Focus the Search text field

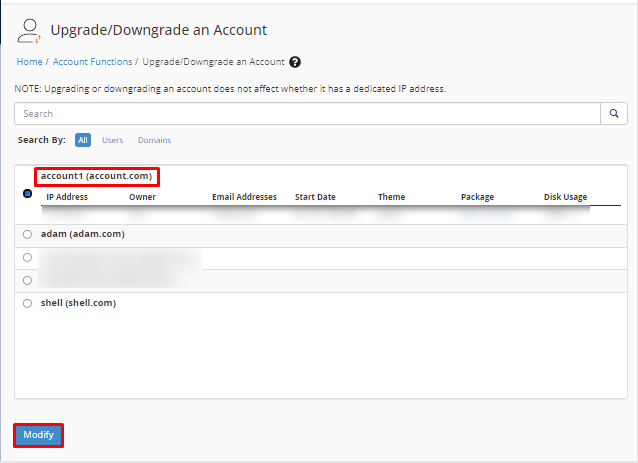tap(307, 114)
